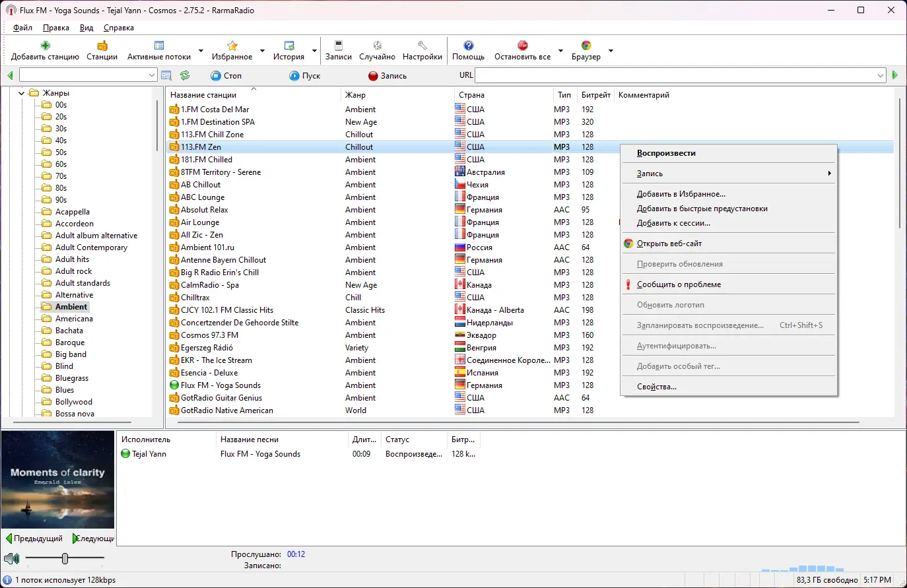Open the Recordings toolbar icon
Viewport: 907px width, 588px height.
pos(339,46)
